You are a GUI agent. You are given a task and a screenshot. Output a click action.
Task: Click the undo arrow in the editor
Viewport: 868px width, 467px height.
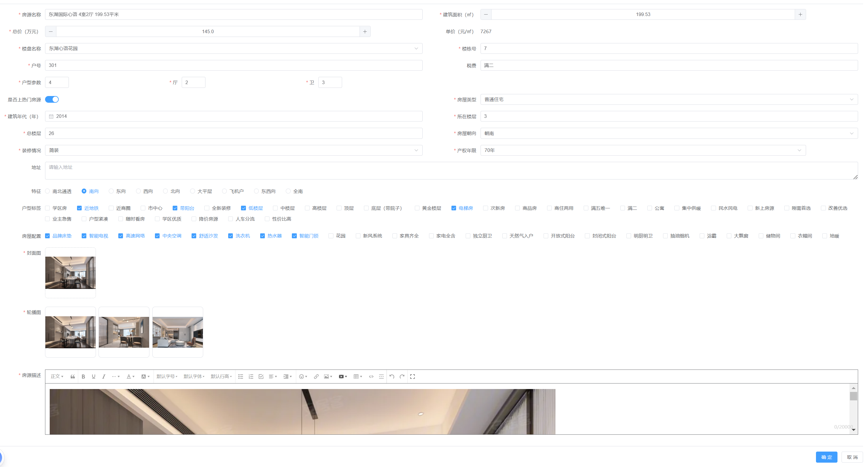tap(392, 377)
